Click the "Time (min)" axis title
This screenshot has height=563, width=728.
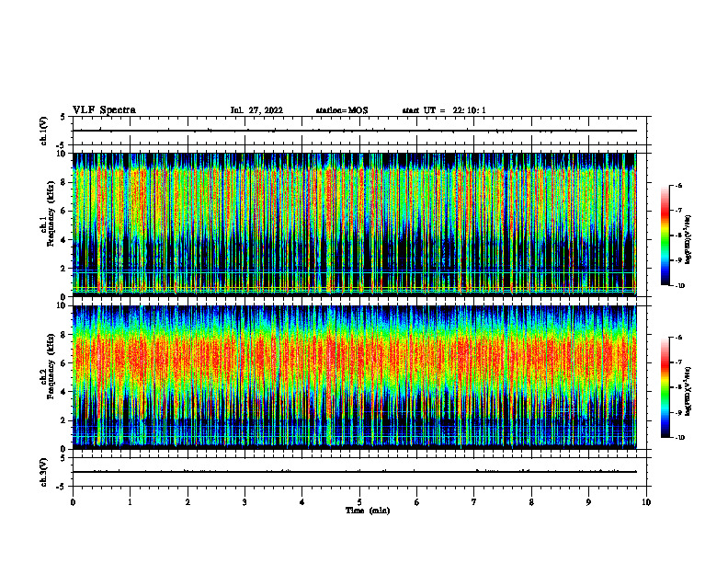click(368, 511)
